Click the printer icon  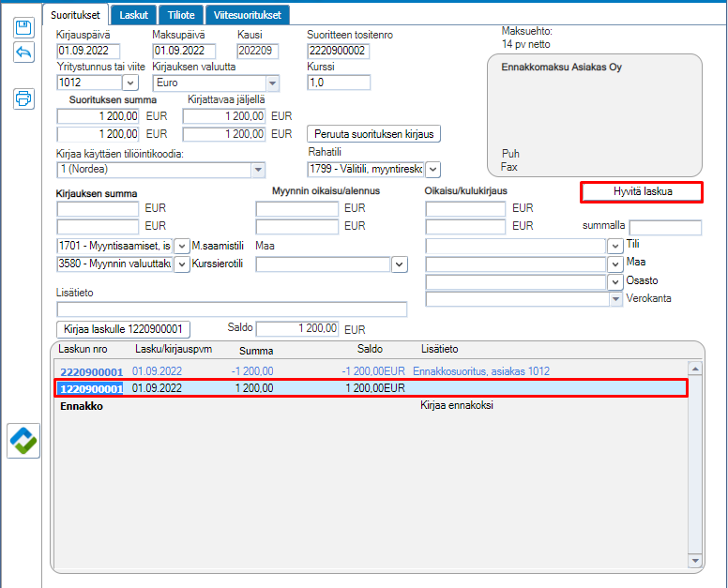point(23,98)
